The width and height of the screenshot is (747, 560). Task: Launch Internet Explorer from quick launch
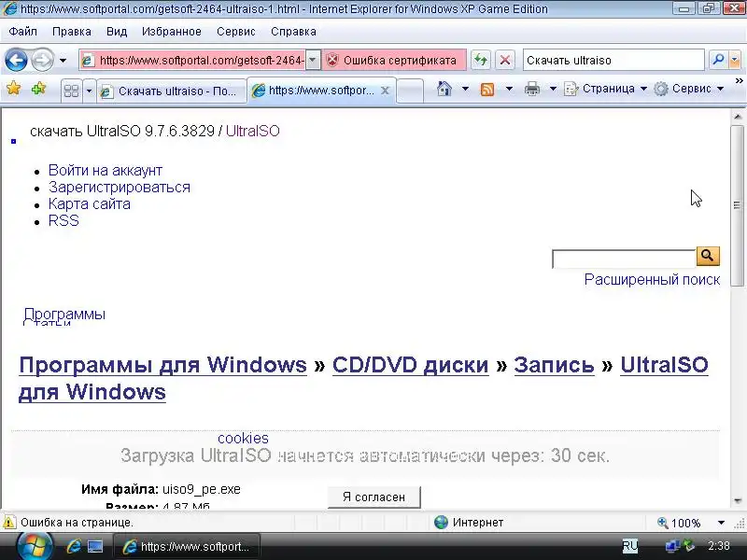pos(74,546)
